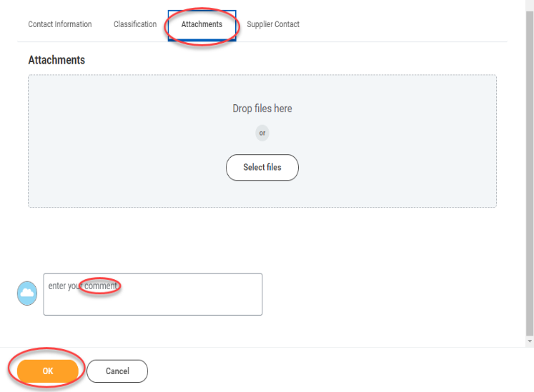This screenshot has width=534, height=392.
Task: Go to the Supplier Contact tab
Action: tap(273, 24)
